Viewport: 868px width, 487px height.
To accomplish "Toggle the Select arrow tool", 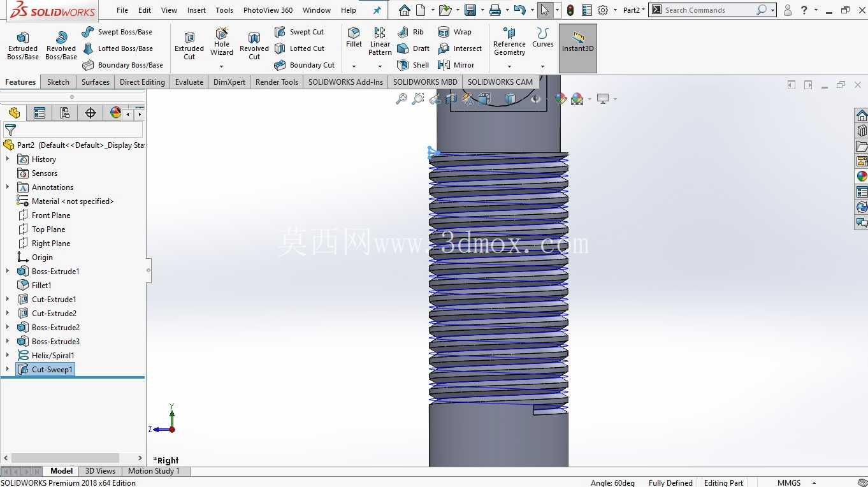I will [544, 10].
